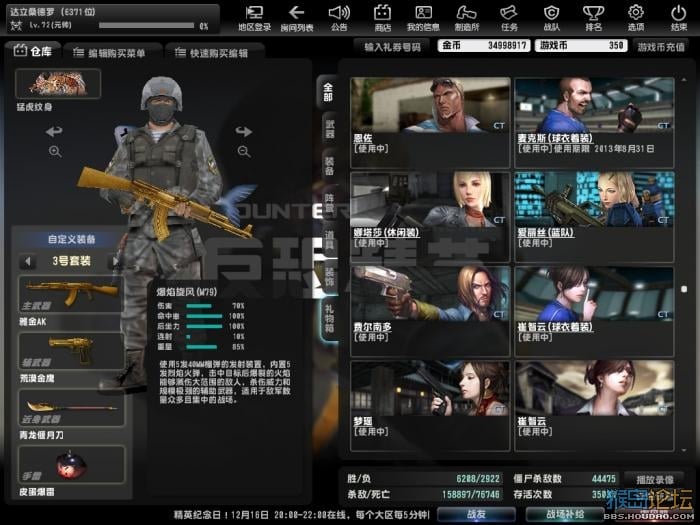700x525 pixels.
Task: Go back to 房间列表 room list
Action: [x=296, y=18]
